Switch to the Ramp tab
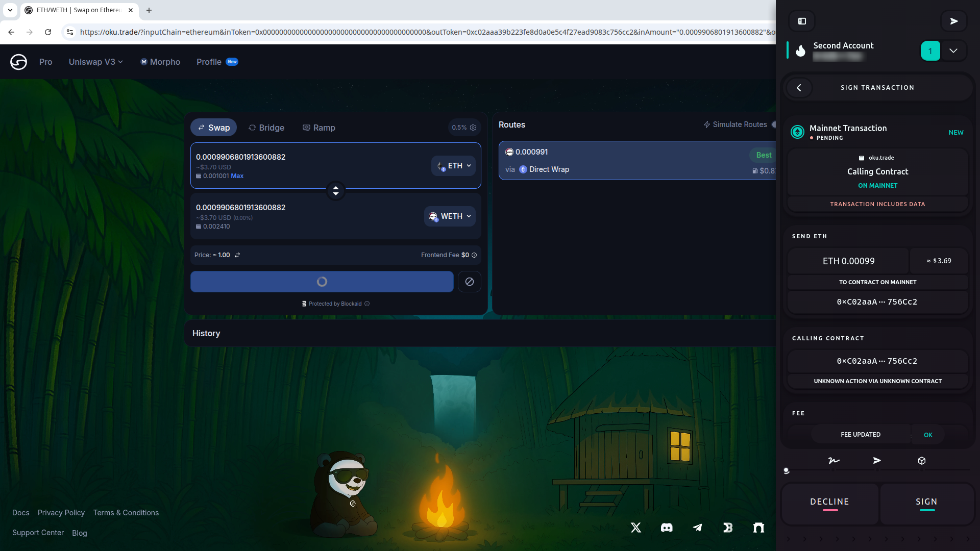 [319, 128]
